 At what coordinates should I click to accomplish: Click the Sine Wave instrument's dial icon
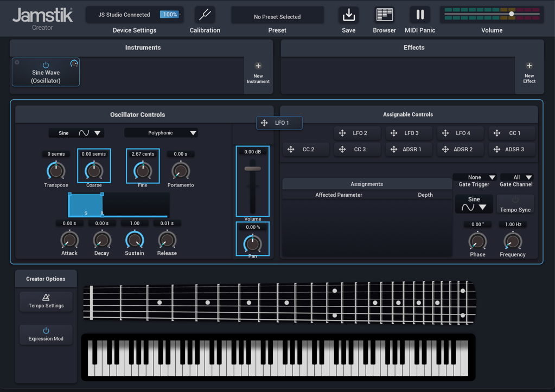(74, 63)
